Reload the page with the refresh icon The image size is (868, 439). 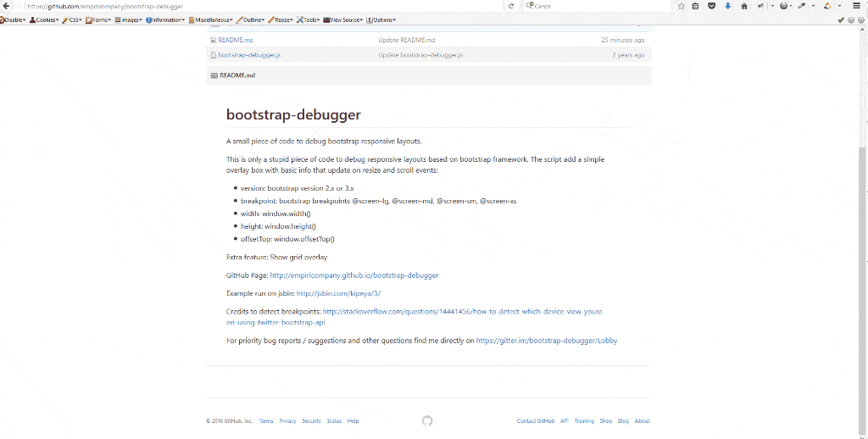pyautogui.click(x=511, y=6)
